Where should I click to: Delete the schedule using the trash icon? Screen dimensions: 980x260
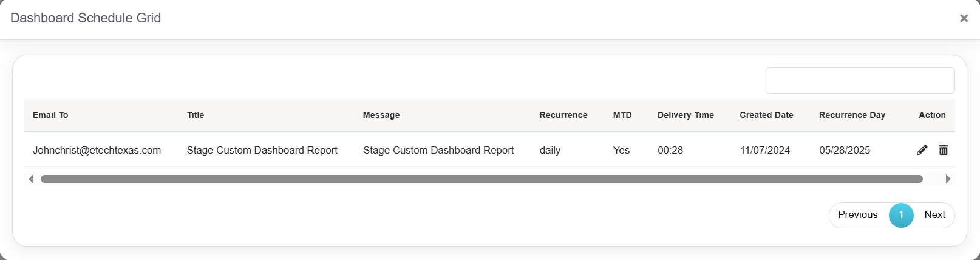(x=944, y=150)
